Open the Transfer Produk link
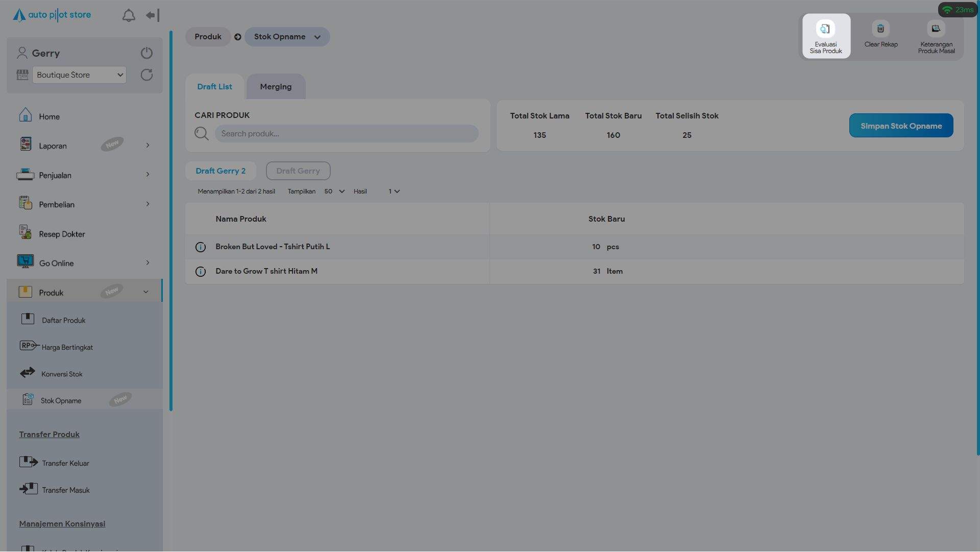This screenshot has width=980, height=552. [50, 435]
